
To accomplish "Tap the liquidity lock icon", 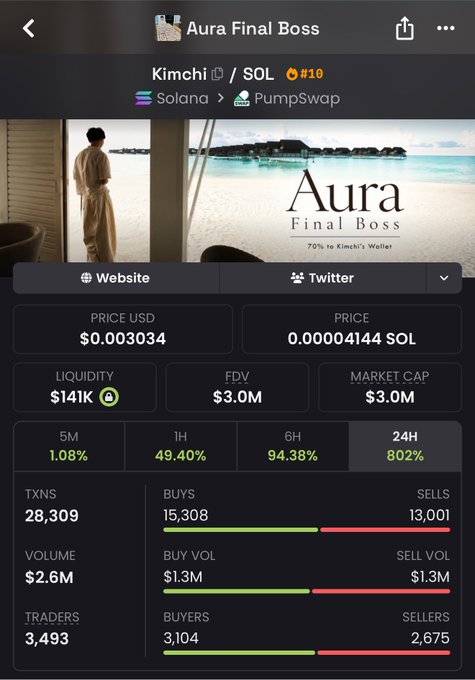I will [x=109, y=397].
